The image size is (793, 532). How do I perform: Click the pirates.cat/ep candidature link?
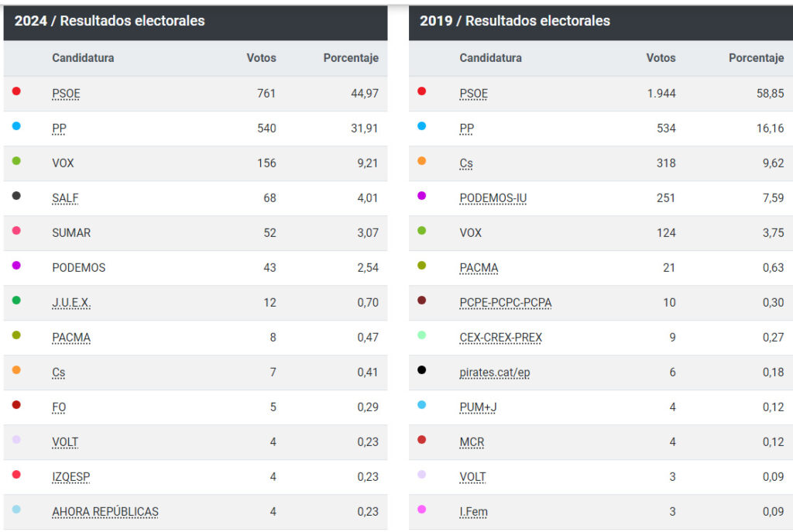(x=494, y=372)
